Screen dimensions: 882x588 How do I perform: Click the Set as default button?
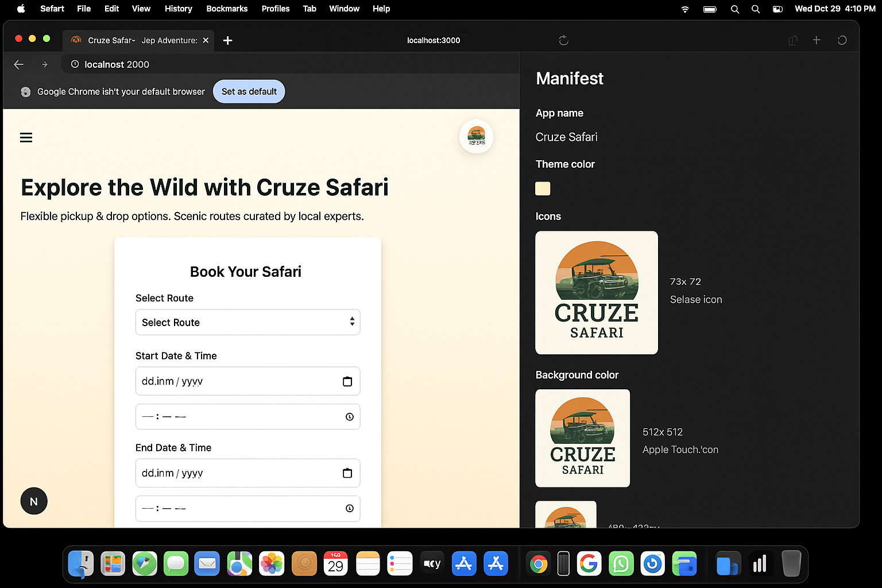[249, 92]
